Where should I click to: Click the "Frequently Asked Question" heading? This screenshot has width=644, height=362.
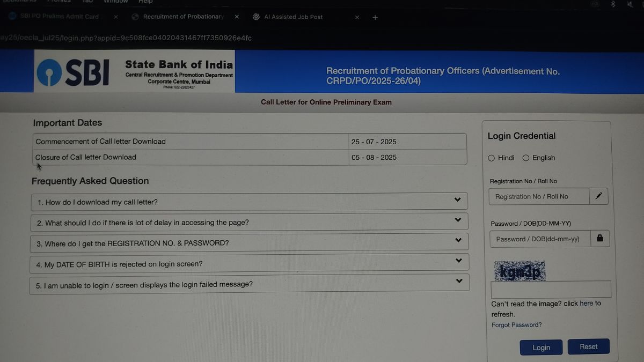tap(90, 181)
